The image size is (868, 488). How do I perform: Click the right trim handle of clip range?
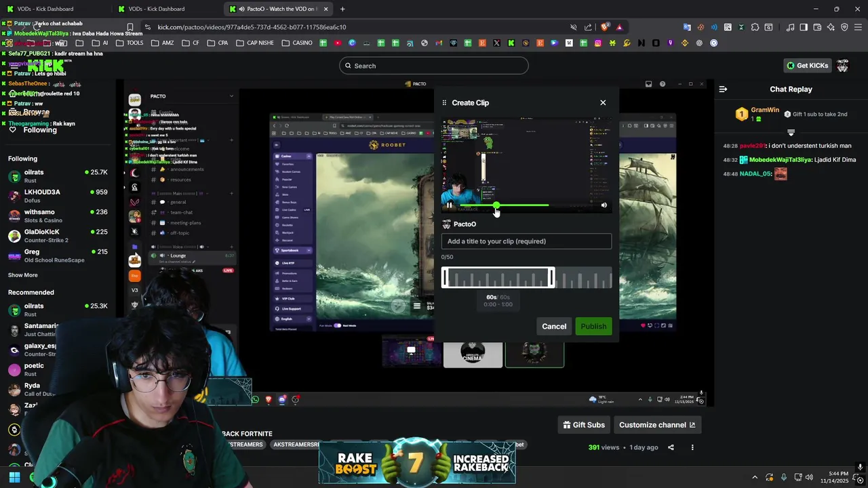pyautogui.click(x=552, y=278)
